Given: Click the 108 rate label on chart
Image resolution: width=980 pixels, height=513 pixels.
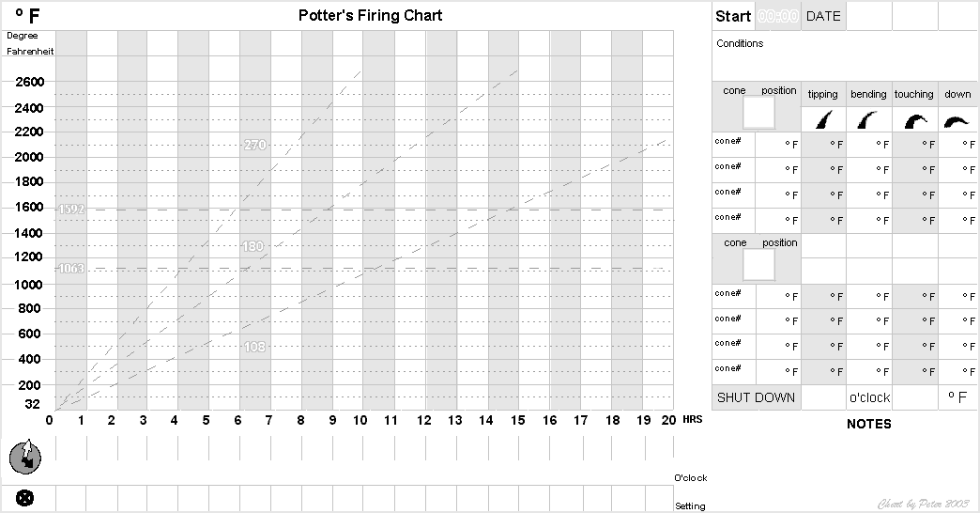Looking at the screenshot, I should (x=254, y=347).
